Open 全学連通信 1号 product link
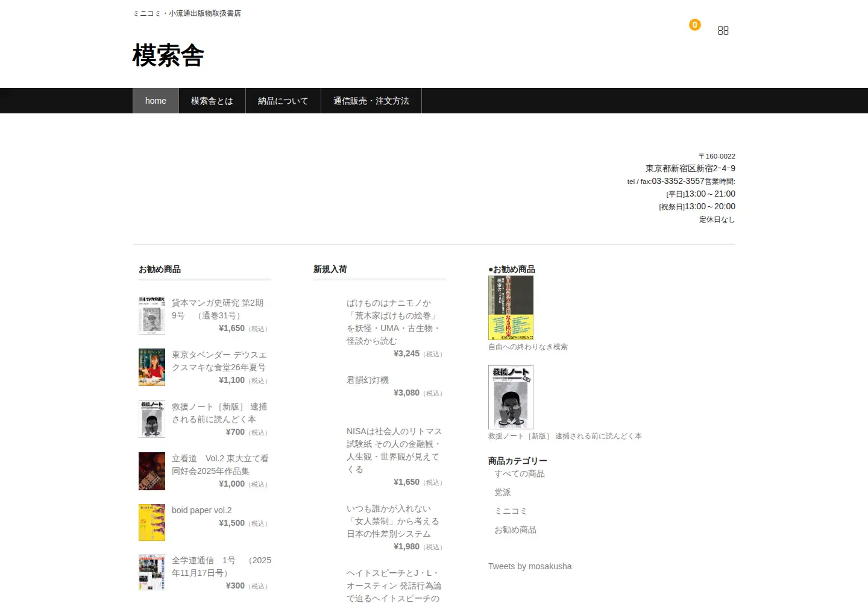Viewport: 868px width, 603px height. [x=221, y=567]
